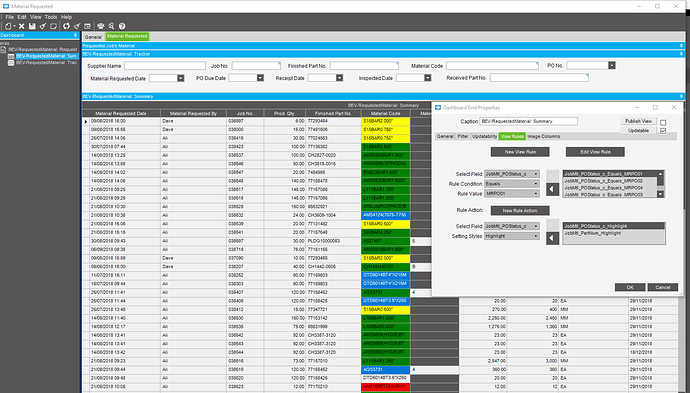Click the Refresh icon in toolbar
690x393 pixels.
point(66,26)
